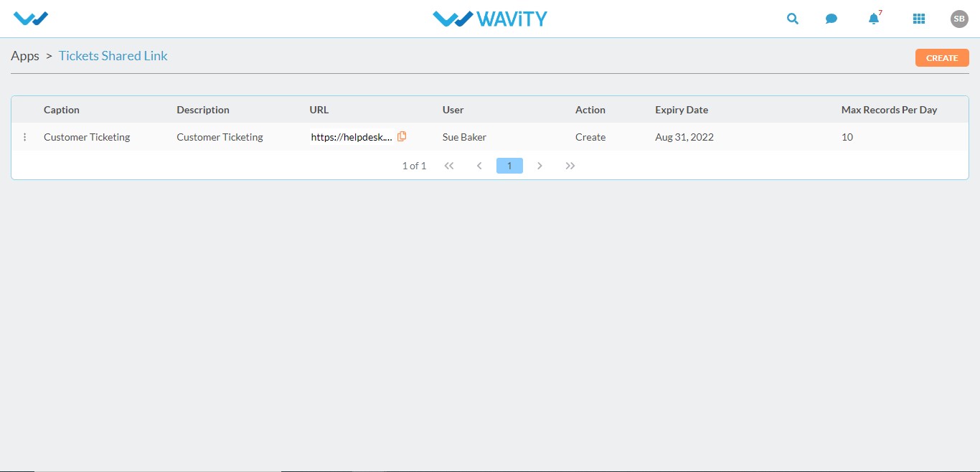Click the small Wavity logo at top left
Screen dimensions: 980x472
pos(31,19)
